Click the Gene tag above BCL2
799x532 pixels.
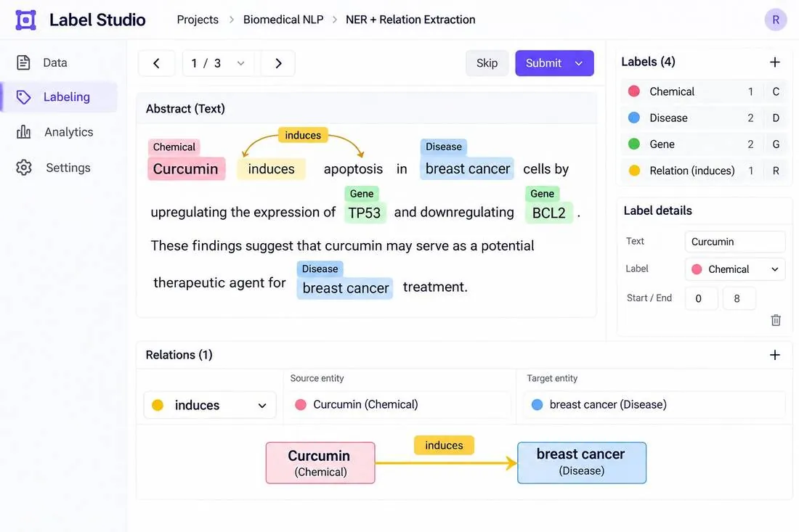[x=542, y=194]
